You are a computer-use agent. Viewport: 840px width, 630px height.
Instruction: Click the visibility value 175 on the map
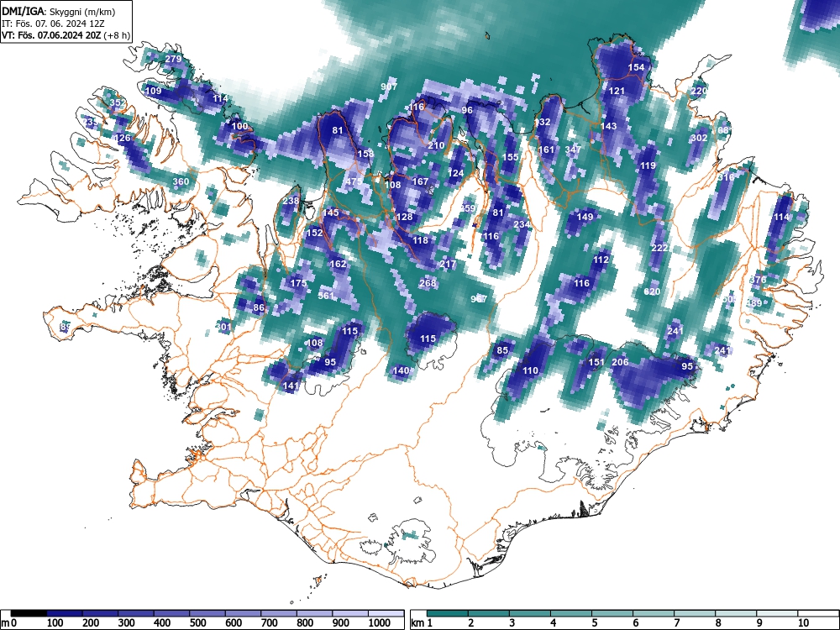[x=298, y=283]
